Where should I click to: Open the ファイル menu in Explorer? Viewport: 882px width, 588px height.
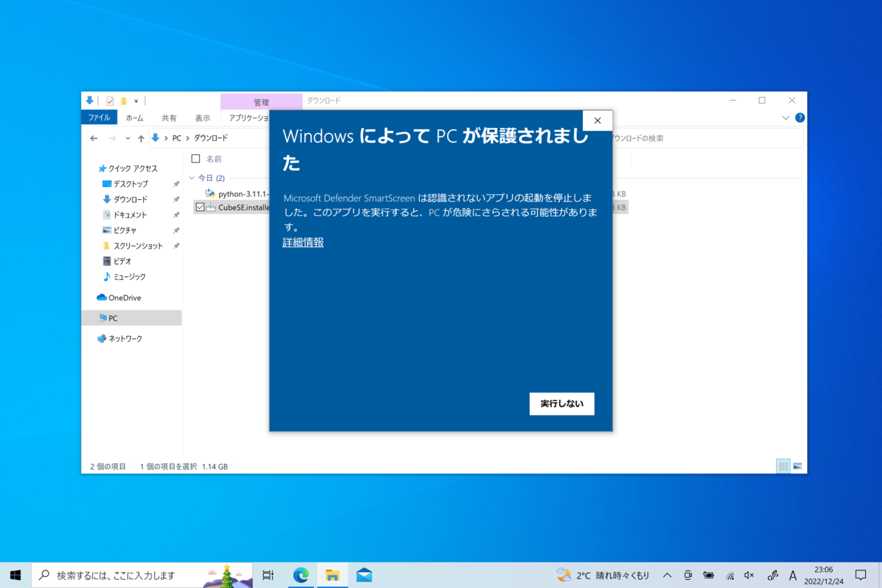coord(99,118)
